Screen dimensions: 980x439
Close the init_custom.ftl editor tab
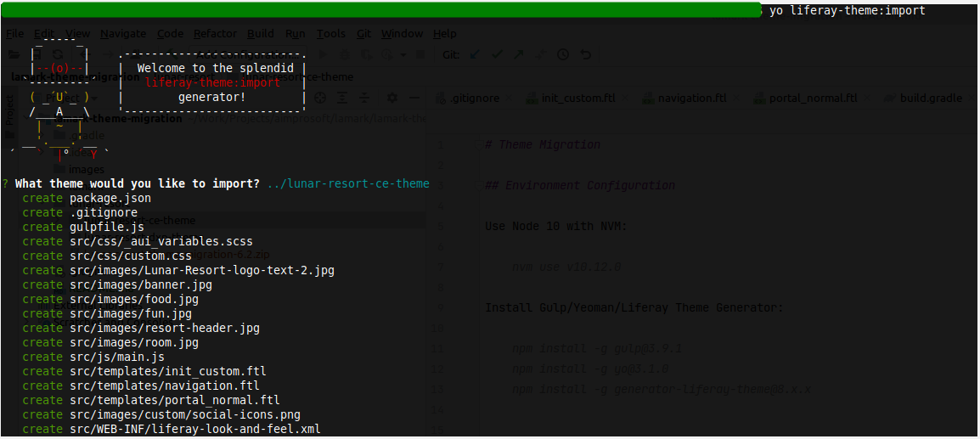pos(625,98)
